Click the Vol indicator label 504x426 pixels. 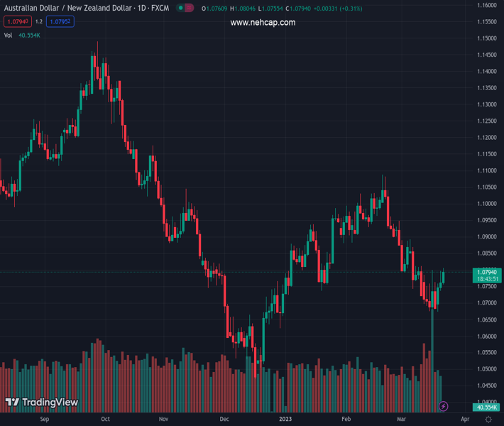(x=8, y=35)
